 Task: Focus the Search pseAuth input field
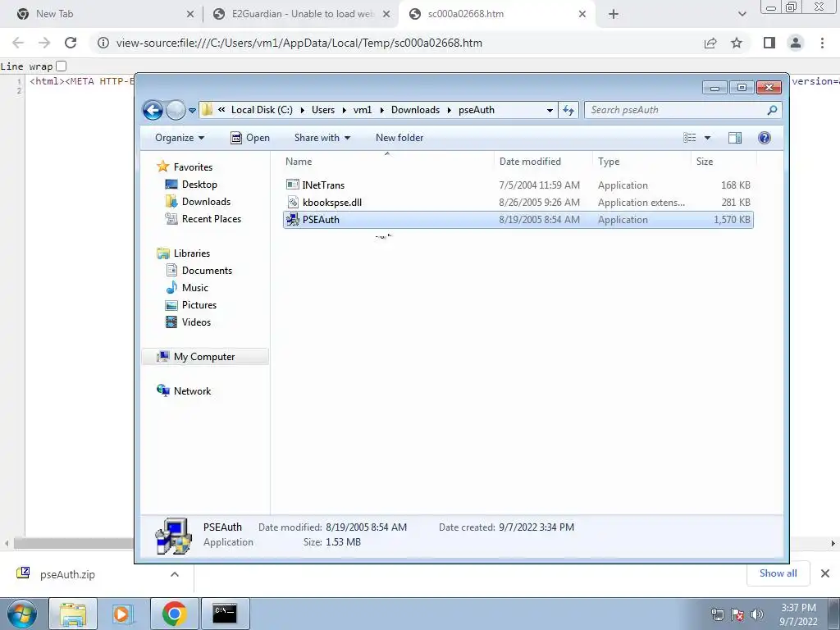click(675, 111)
